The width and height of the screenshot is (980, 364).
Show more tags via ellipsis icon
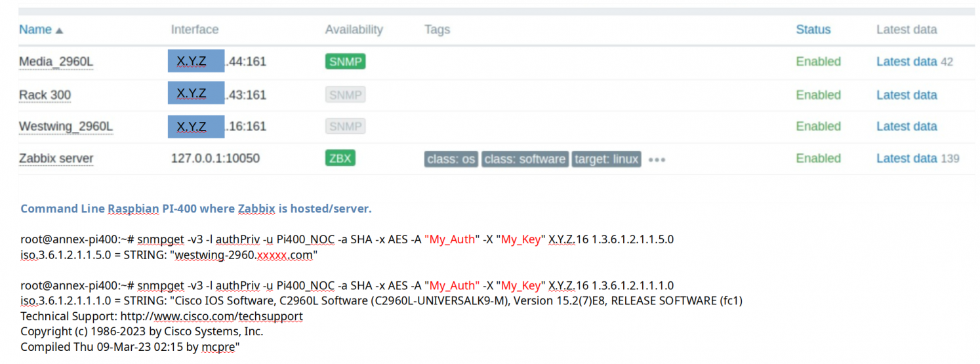click(x=657, y=159)
